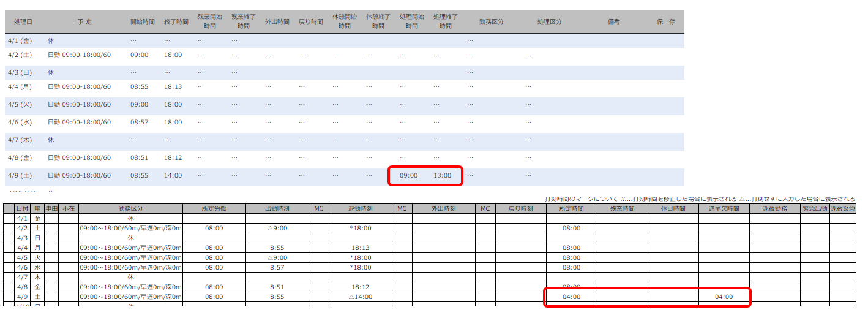
Task: Click the 4/8 (金) date in upper table
Action: tap(19, 158)
